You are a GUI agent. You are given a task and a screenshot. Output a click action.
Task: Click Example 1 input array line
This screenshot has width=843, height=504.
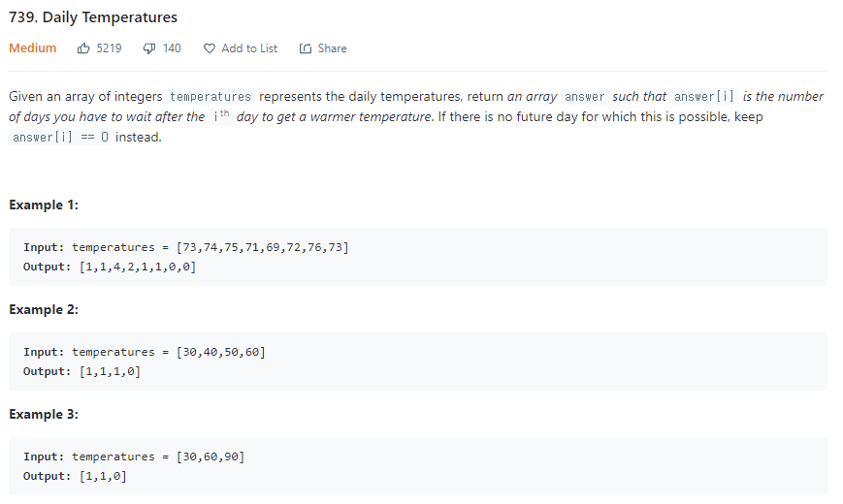(x=186, y=247)
